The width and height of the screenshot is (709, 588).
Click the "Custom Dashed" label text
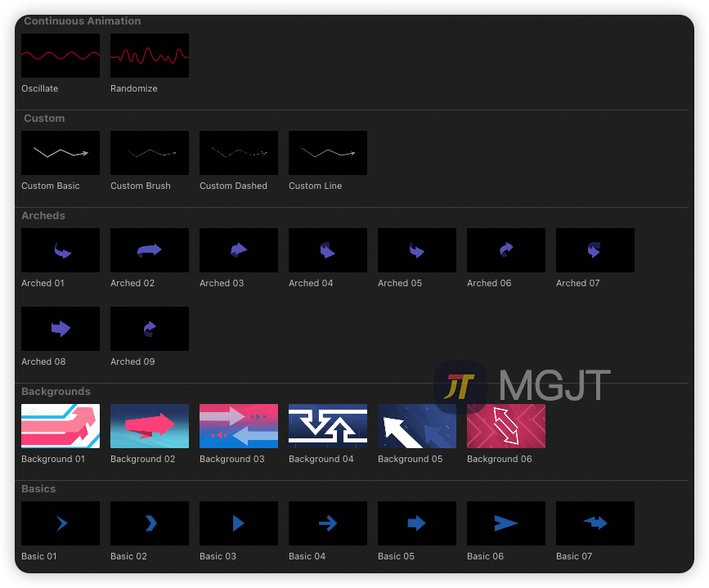pos(233,186)
